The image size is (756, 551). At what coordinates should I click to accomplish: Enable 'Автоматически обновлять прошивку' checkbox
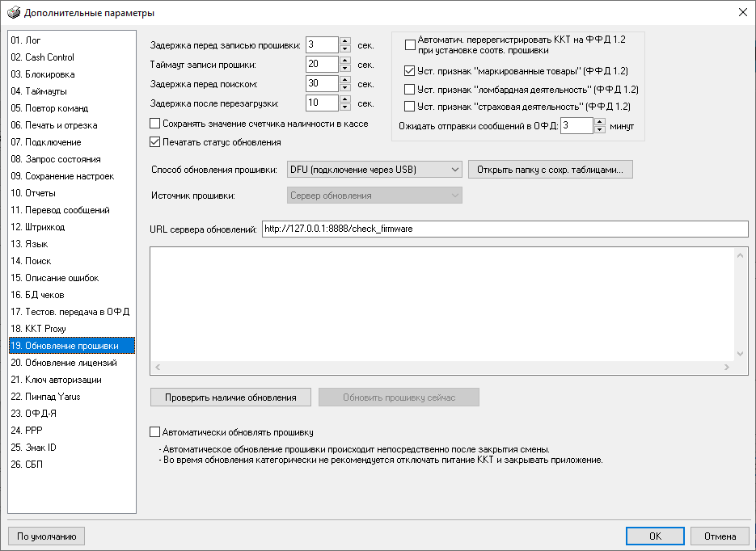point(155,432)
